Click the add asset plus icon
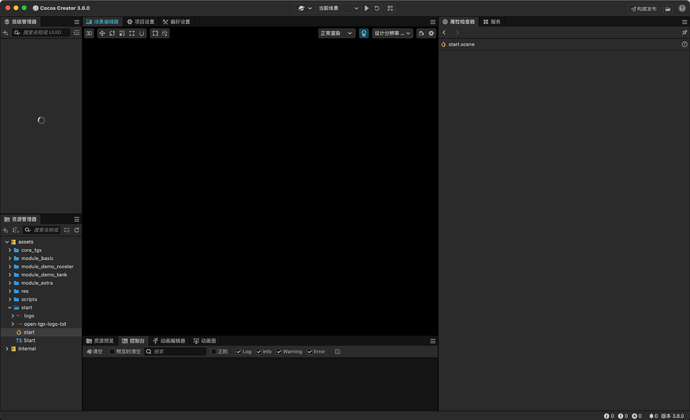The width and height of the screenshot is (690, 420). [x=5, y=230]
